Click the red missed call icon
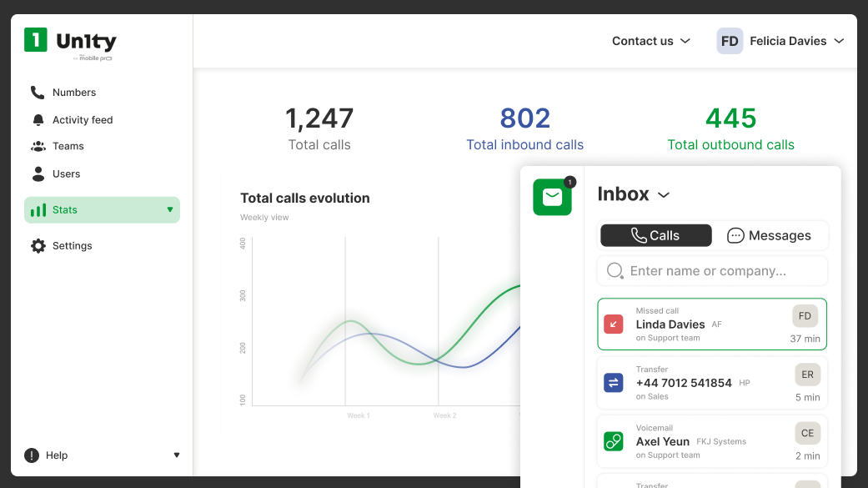 coord(614,324)
